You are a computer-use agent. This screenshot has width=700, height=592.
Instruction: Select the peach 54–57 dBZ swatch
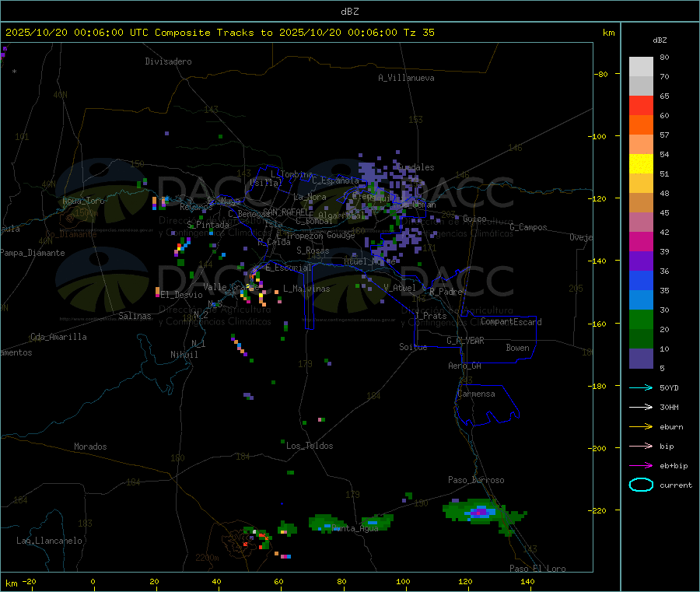[x=641, y=144]
